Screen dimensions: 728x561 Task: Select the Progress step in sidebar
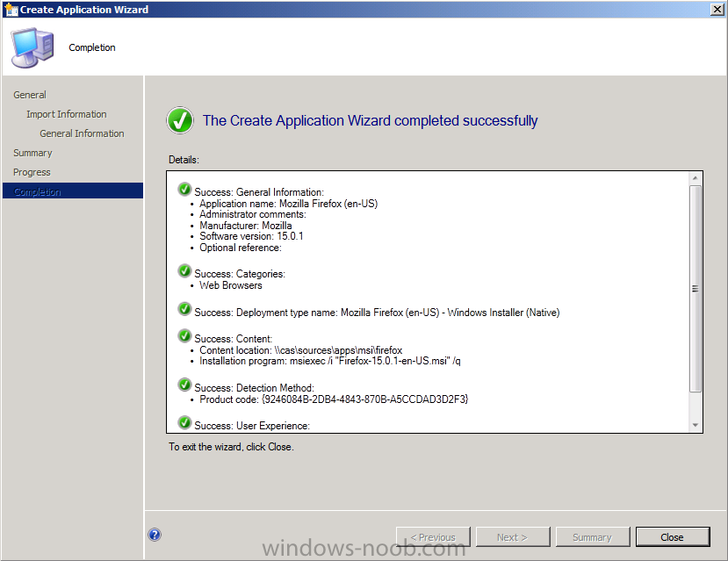(32, 172)
